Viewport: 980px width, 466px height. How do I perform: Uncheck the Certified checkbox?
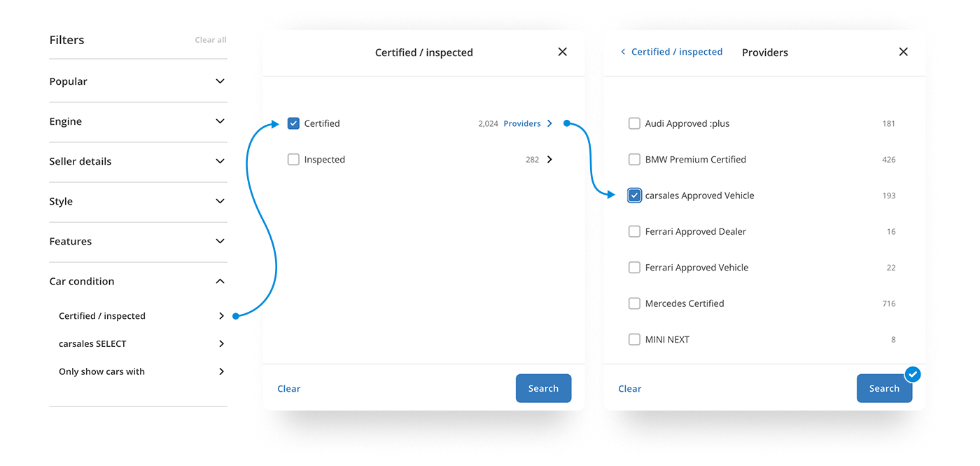coord(293,124)
